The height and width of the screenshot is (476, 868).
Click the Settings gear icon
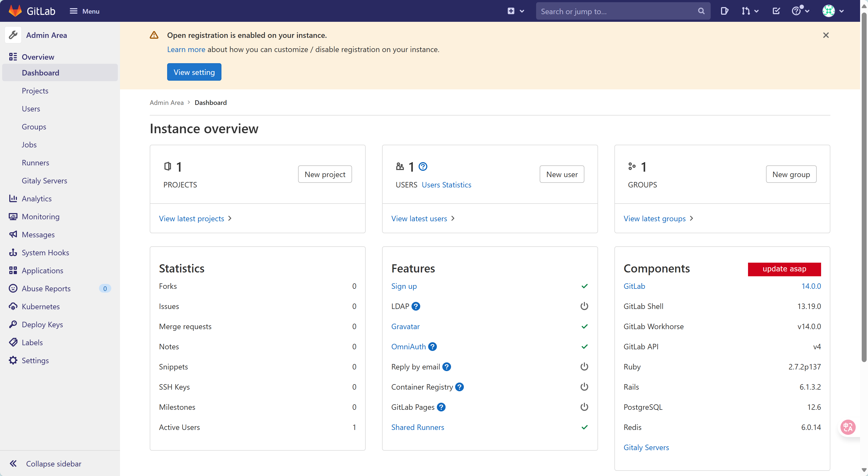coord(13,360)
